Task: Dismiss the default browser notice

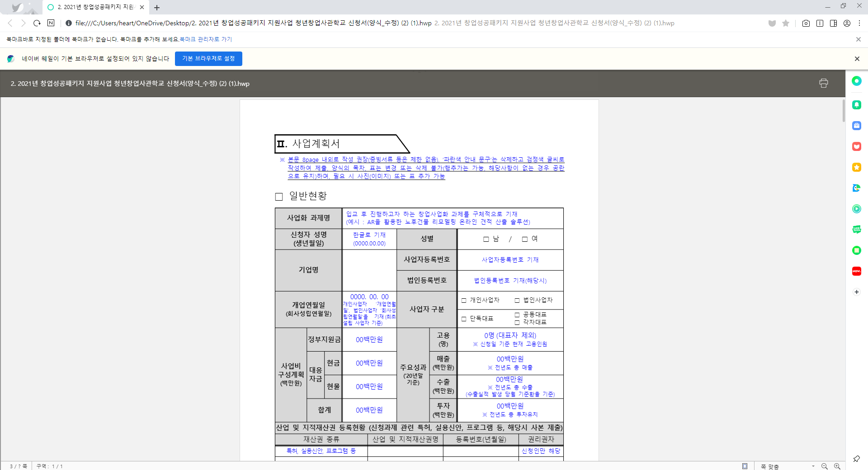Action: tap(857, 59)
